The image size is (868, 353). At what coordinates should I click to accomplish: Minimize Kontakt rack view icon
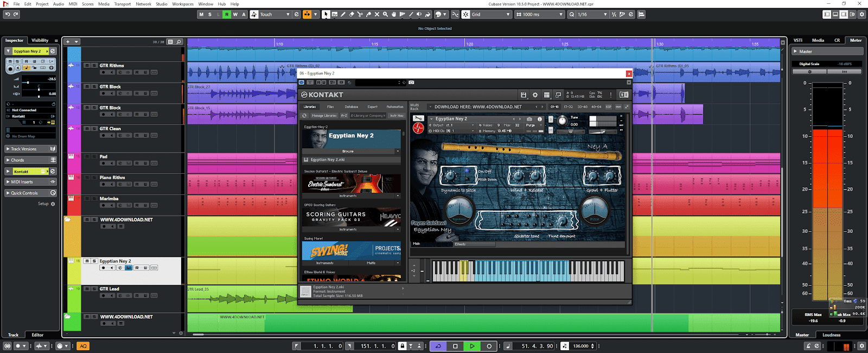point(558,94)
